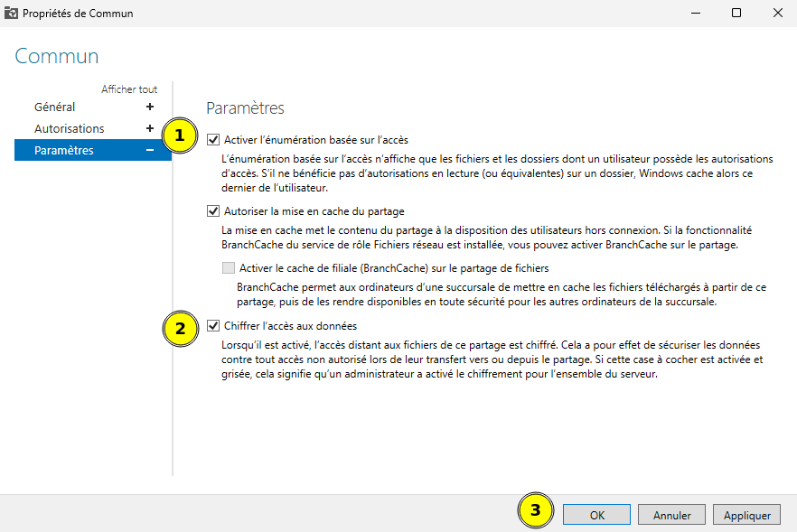Collapse the Paramètres section minus sign

(149, 150)
